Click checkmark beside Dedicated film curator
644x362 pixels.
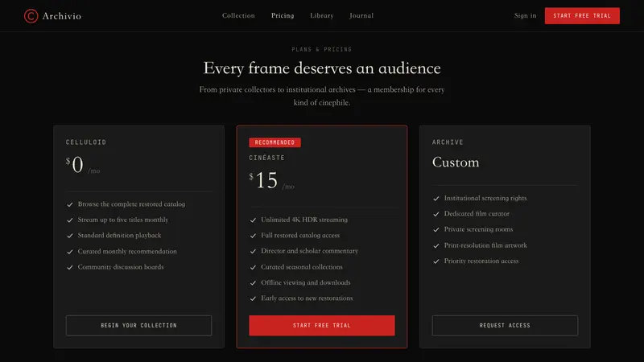[436, 214]
